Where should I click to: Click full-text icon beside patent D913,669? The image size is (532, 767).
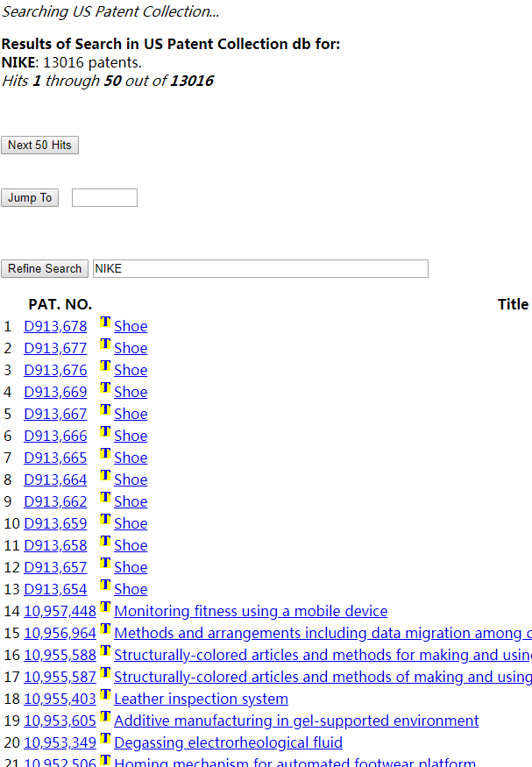[x=105, y=388]
